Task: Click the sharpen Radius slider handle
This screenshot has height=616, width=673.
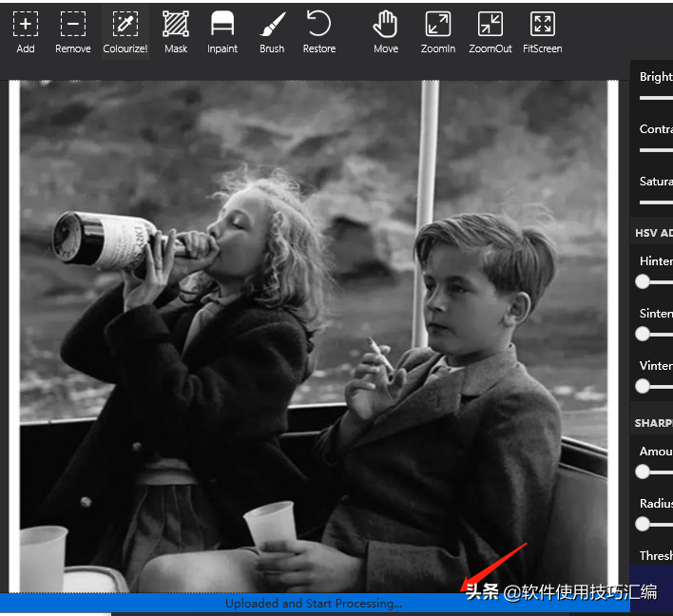Action: [x=644, y=524]
